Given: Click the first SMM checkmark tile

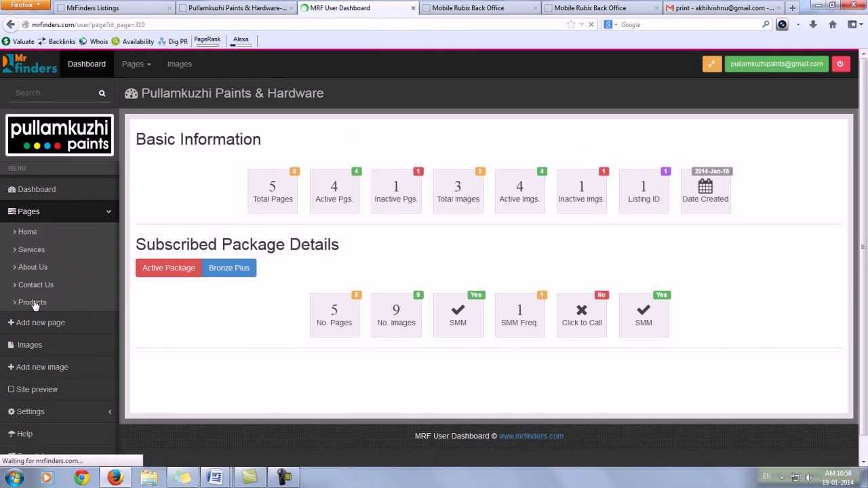Looking at the screenshot, I should point(458,315).
